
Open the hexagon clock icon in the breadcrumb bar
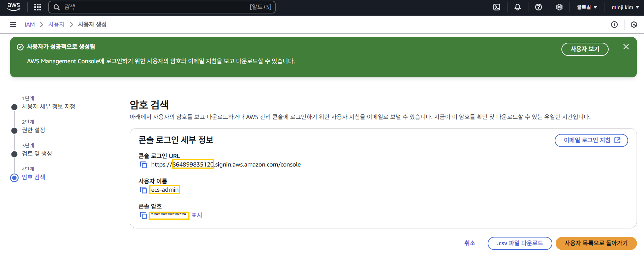(x=634, y=25)
